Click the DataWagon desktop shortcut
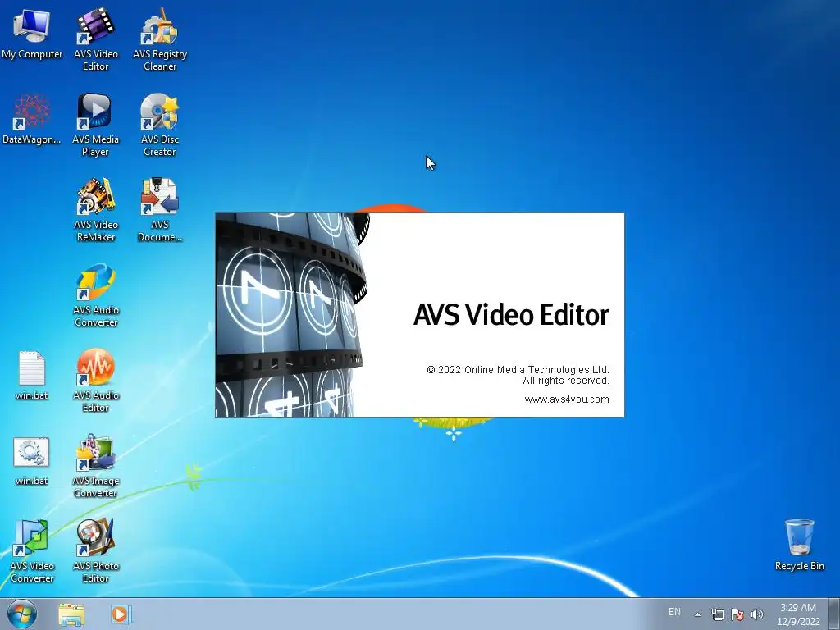Screen dimensions: 840x630 32,119
